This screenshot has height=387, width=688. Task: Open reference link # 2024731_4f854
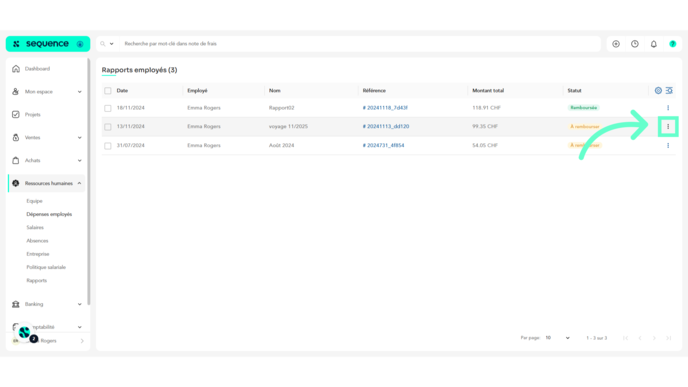383,145
